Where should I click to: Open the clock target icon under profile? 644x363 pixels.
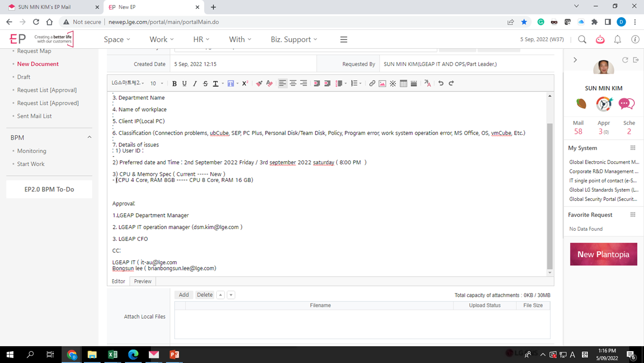[x=604, y=104]
